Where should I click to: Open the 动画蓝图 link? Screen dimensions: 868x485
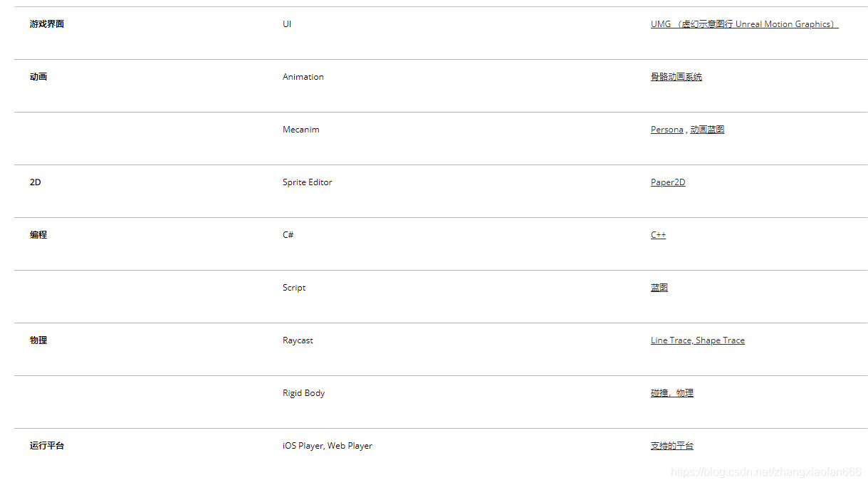707,130
